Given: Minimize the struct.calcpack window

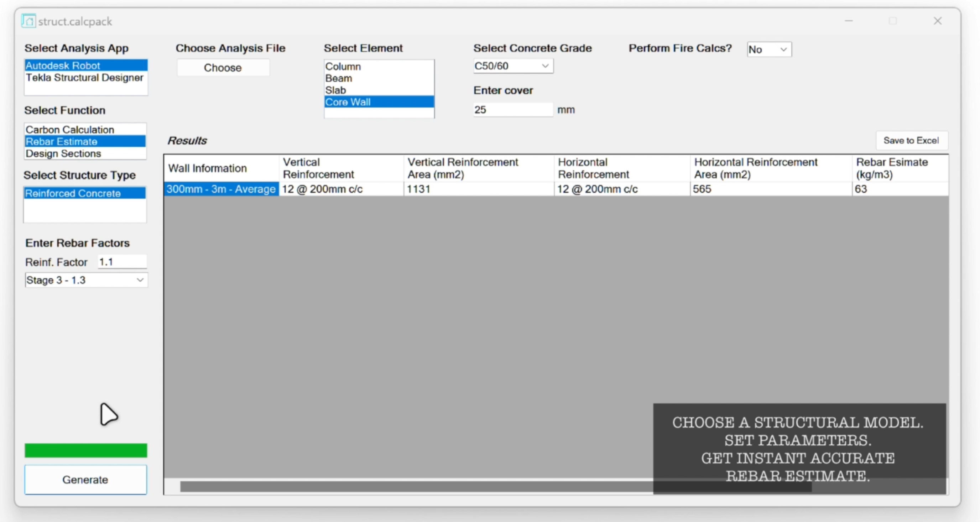Looking at the screenshot, I should click(849, 21).
